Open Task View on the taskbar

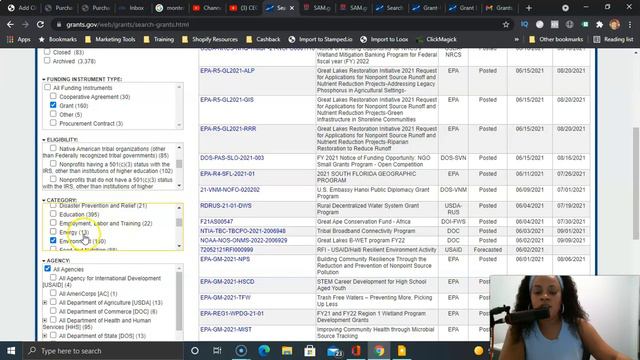(217, 351)
